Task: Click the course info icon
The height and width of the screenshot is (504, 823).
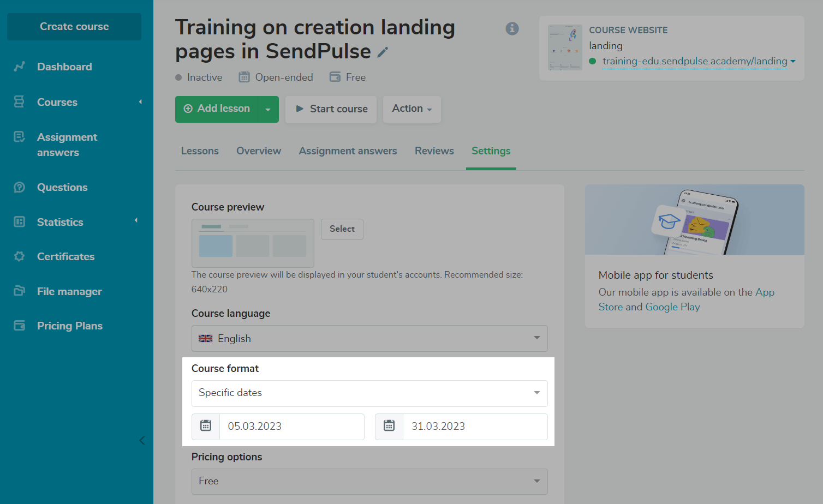Action: [512, 28]
